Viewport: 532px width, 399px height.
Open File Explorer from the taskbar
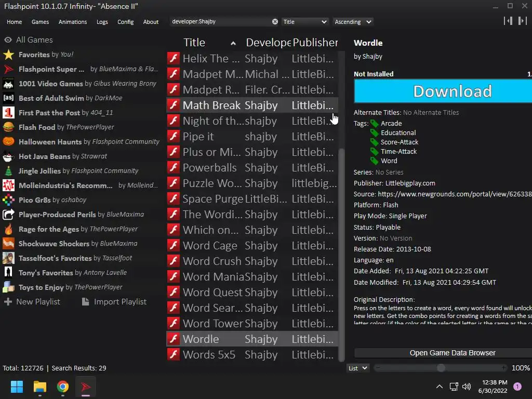point(39,387)
